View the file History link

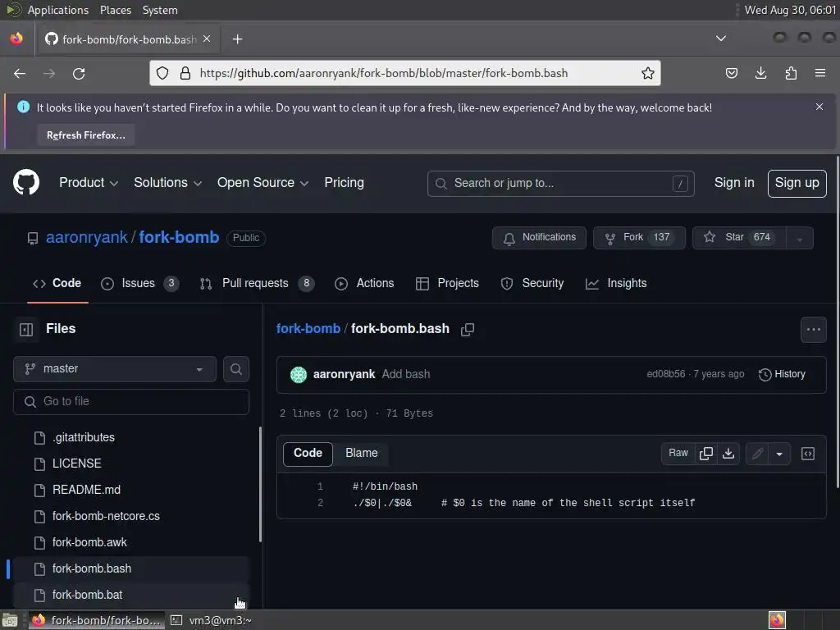(x=782, y=374)
